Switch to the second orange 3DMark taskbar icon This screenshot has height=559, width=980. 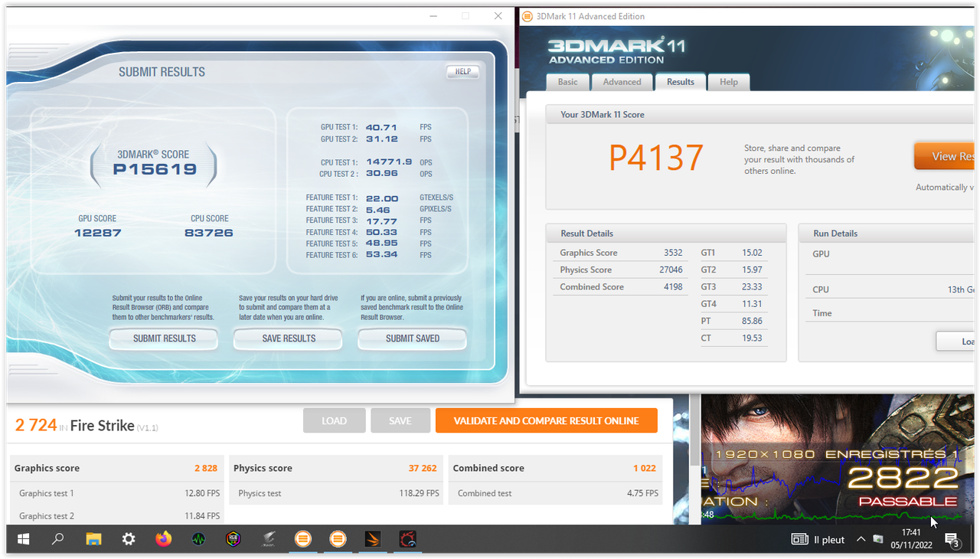338,539
